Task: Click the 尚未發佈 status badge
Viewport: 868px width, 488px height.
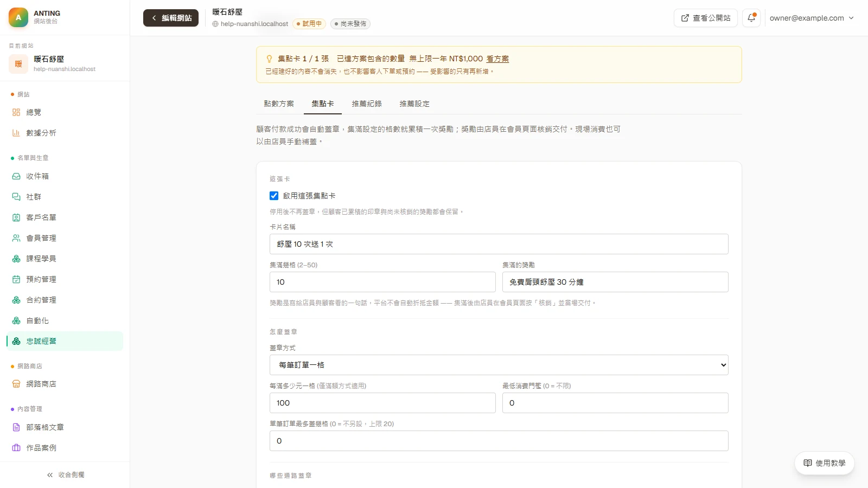Action: [350, 24]
